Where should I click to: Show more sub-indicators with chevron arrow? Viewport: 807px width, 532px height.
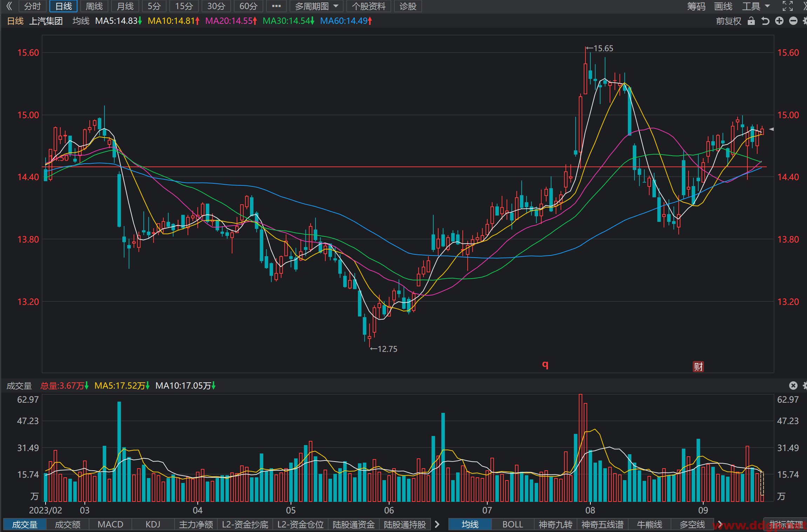click(437, 525)
